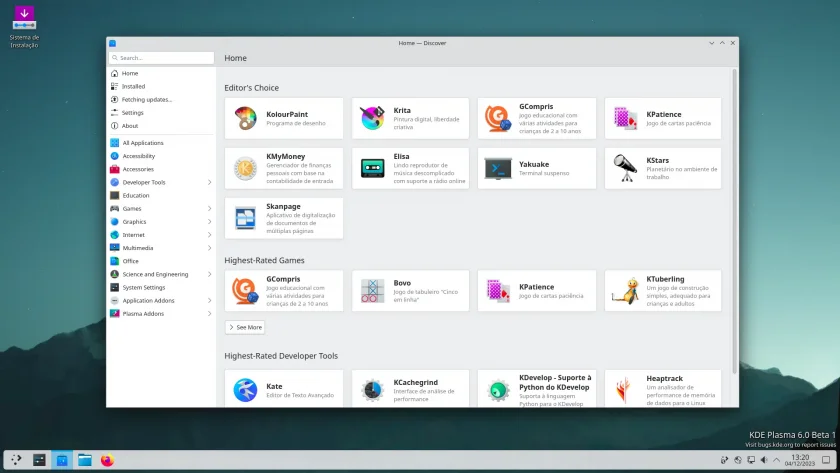840x473 pixels.
Task: Click the KStars telescope icon
Action: pos(625,168)
